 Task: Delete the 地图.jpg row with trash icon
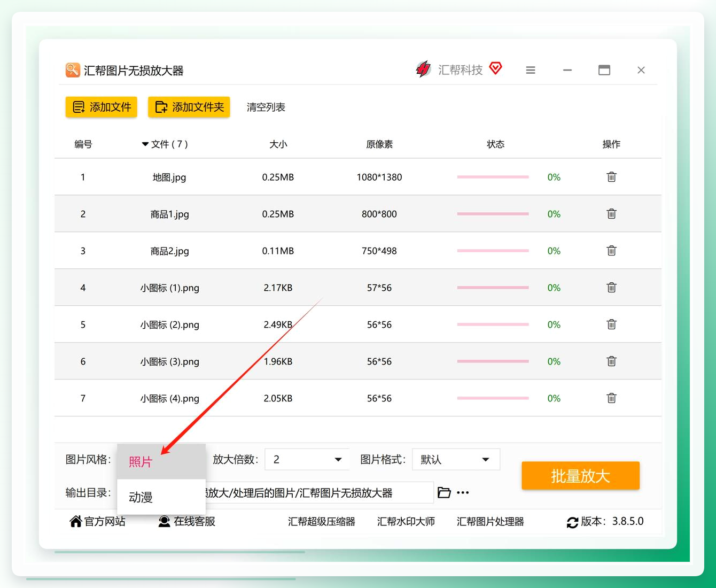click(x=612, y=177)
